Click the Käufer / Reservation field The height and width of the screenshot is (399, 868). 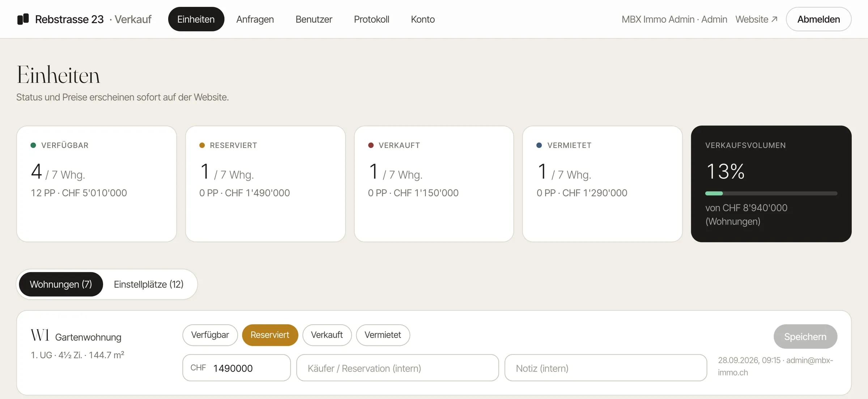[397, 368]
